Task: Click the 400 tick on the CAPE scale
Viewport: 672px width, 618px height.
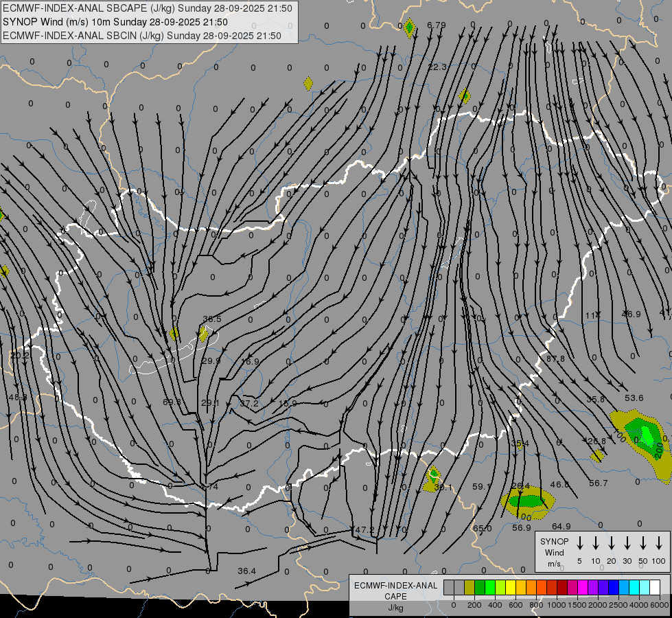Action: [495, 605]
